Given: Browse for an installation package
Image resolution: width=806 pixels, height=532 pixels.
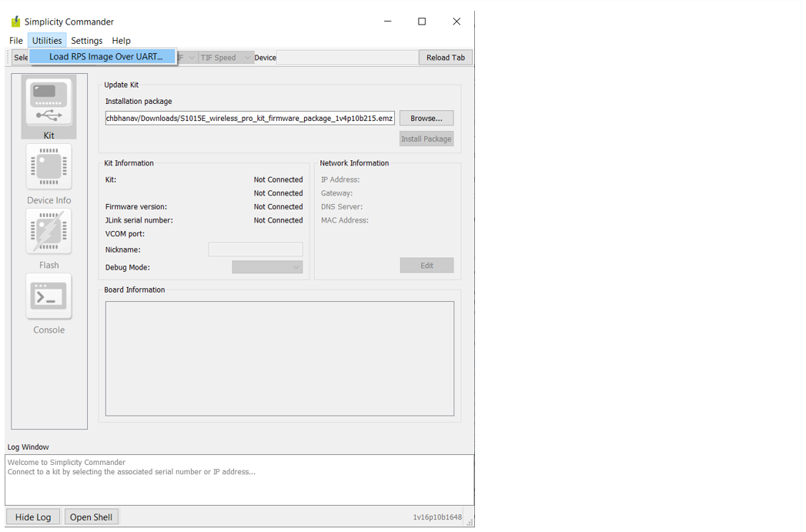Looking at the screenshot, I should (x=426, y=118).
